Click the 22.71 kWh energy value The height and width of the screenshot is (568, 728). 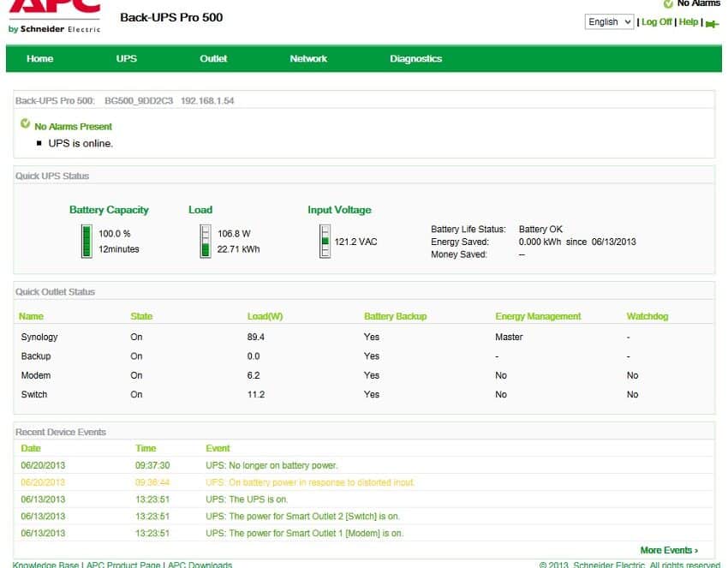tap(239, 249)
